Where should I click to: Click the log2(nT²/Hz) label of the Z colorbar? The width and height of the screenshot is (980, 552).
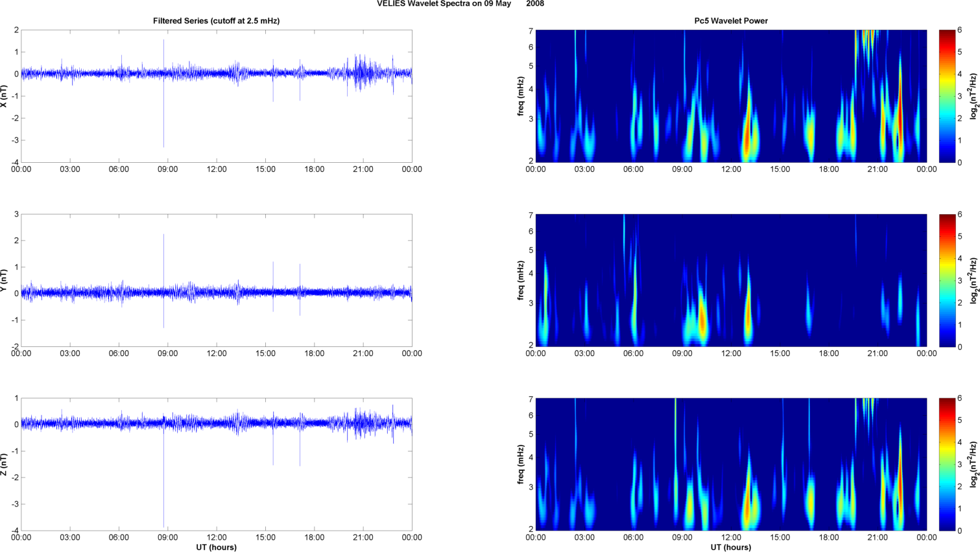click(974, 464)
